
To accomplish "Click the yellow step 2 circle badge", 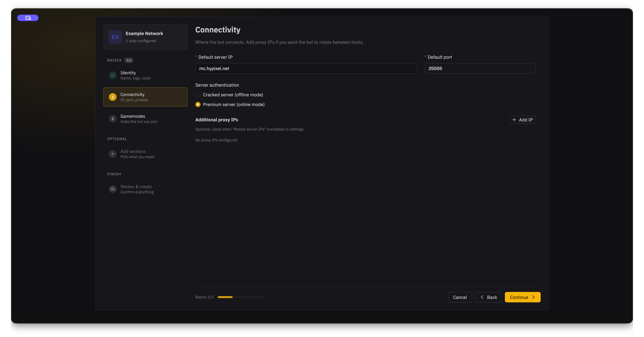I will tap(113, 97).
